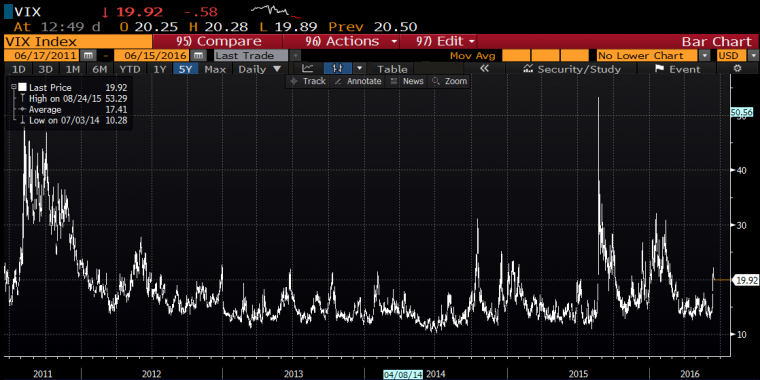Click first Mov Avg input box
The height and width of the screenshot is (380, 760).
pos(516,55)
